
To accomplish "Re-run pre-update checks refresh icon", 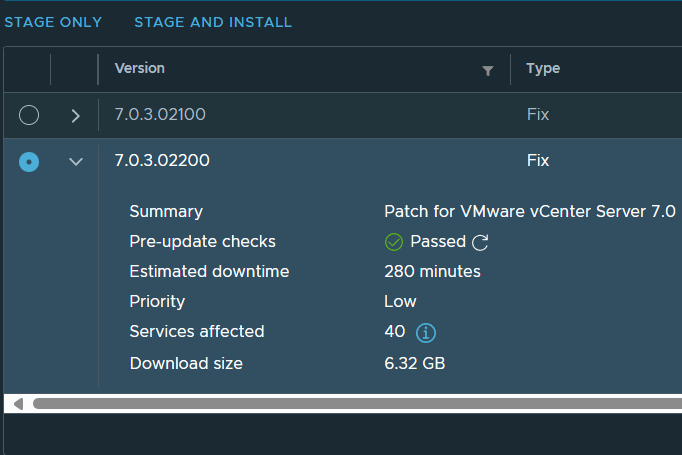I will [x=480, y=242].
